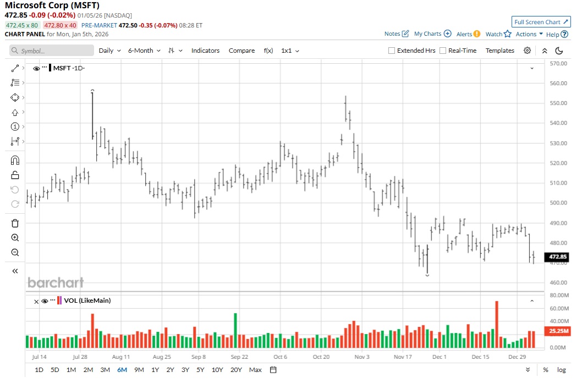Click the 25.25M volume label
588x383 pixels.
tap(558, 331)
